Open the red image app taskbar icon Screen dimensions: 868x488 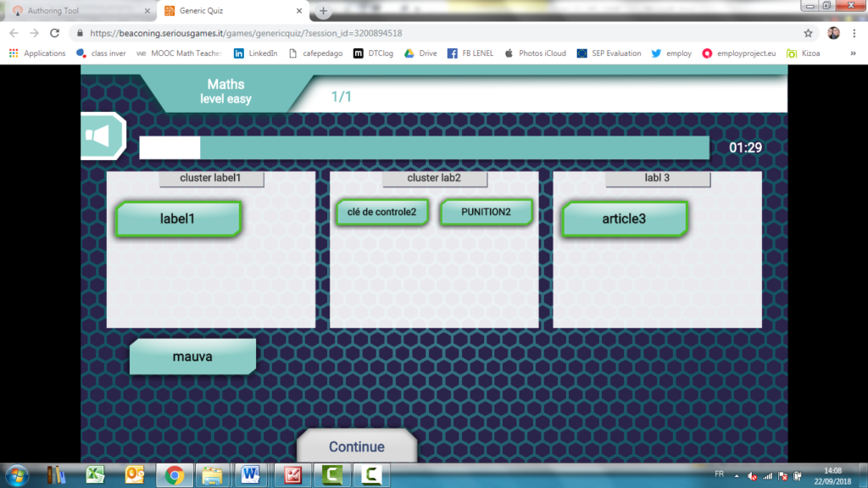292,475
